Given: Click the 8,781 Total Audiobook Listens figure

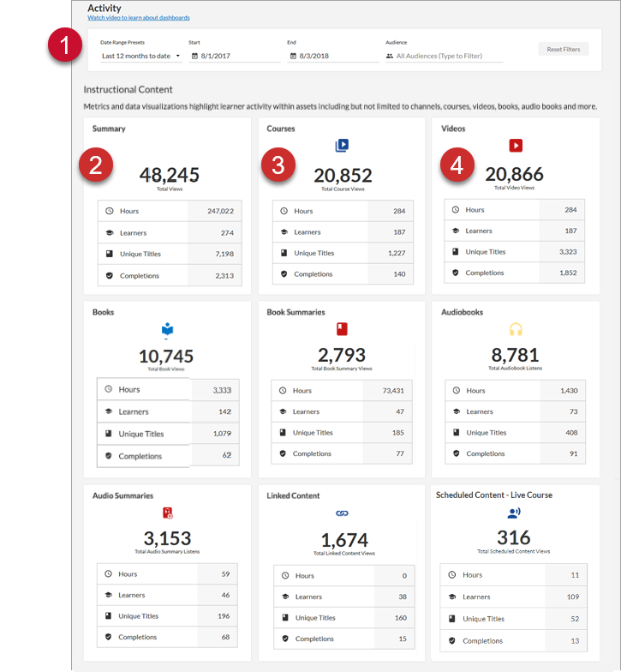Looking at the screenshot, I should [515, 355].
